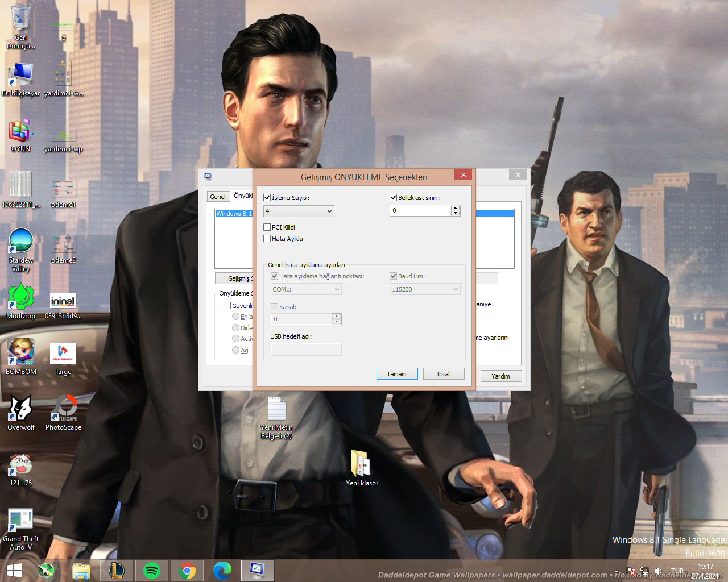Image resolution: width=728 pixels, height=582 pixels.
Task: Enable the Hata Ayıkla checkbox
Action: click(x=267, y=239)
